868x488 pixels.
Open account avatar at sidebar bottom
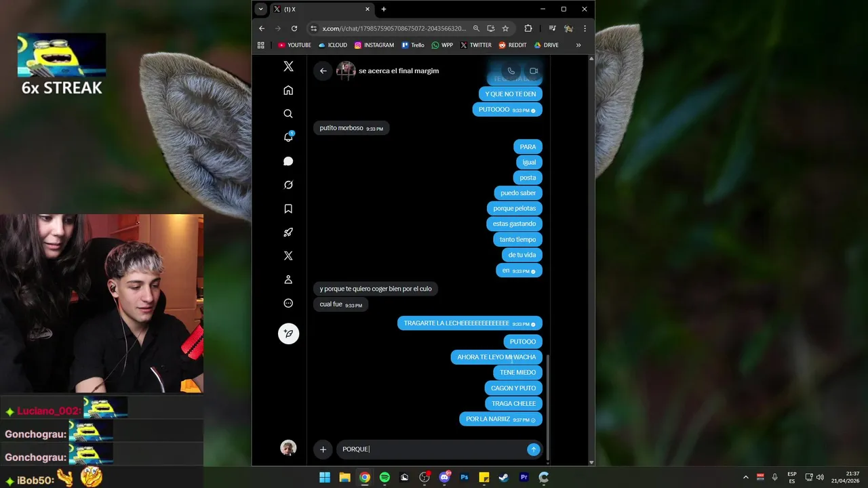pyautogui.click(x=288, y=448)
